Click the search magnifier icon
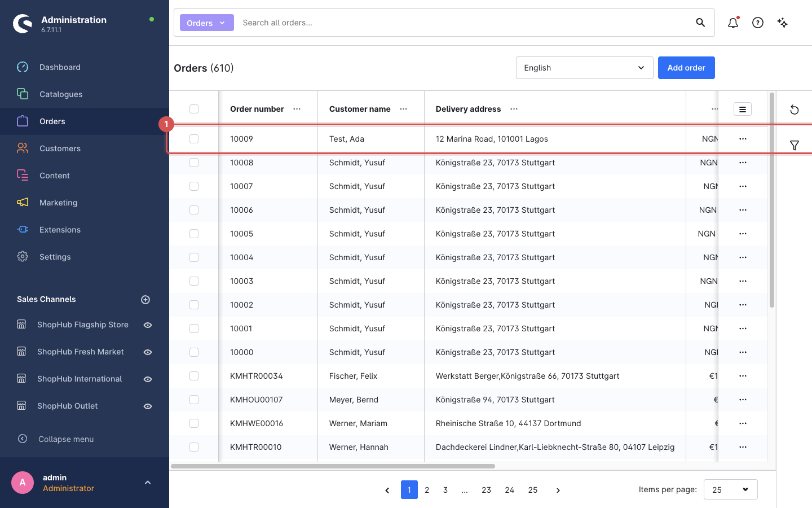 [700, 23]
